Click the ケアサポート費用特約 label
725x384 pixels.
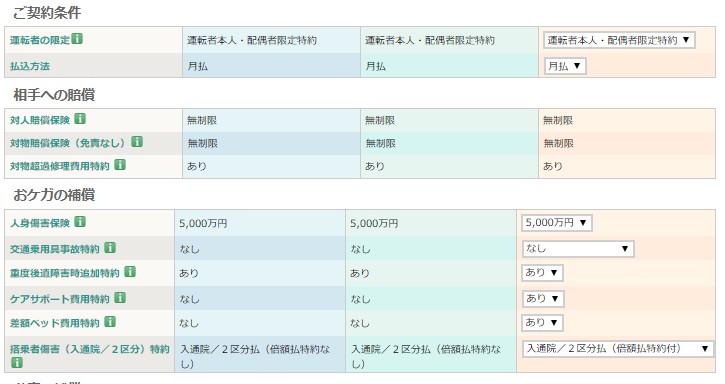(60, 299)
